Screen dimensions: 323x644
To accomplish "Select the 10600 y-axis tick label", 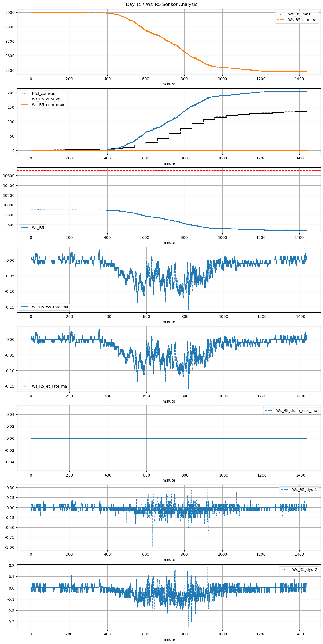I will [x=9, y=176].
